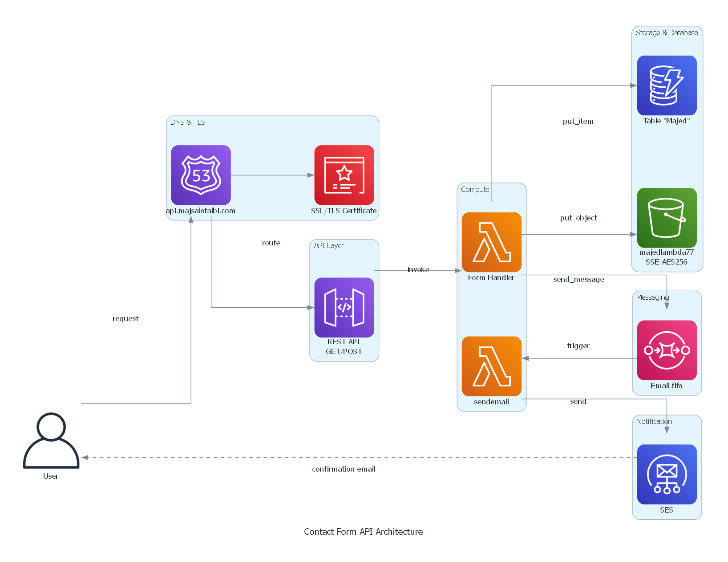Click the "put_item" edge label
The image size is (728, 562).
(x=578, y=121)
